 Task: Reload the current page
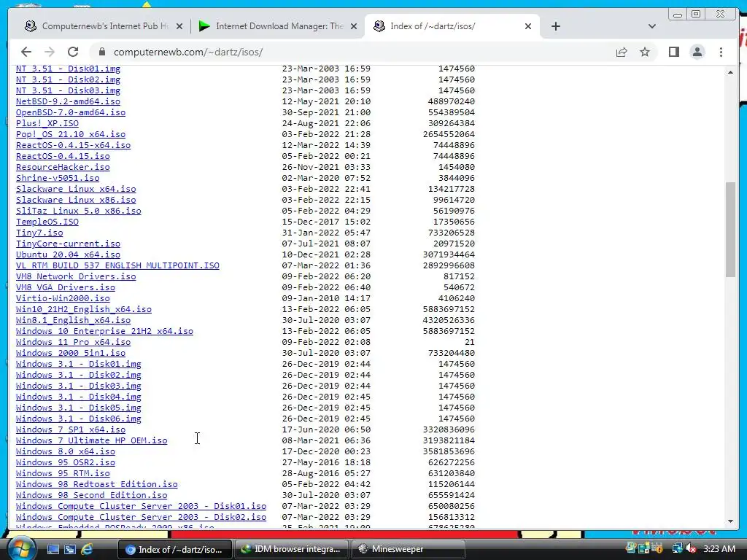[x=73, y=52]
